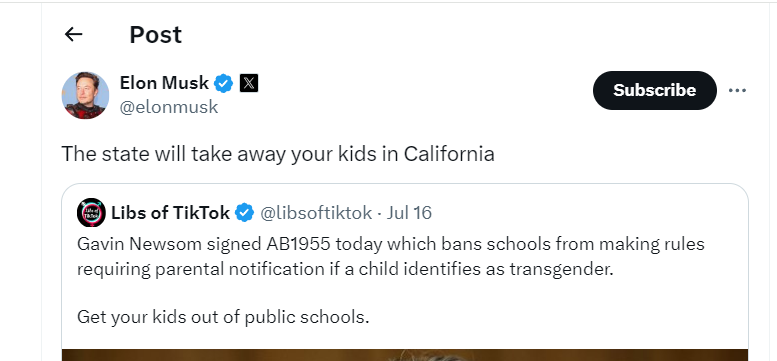
Task: Click the Elon Musk display name
Action: pos(164,83)
